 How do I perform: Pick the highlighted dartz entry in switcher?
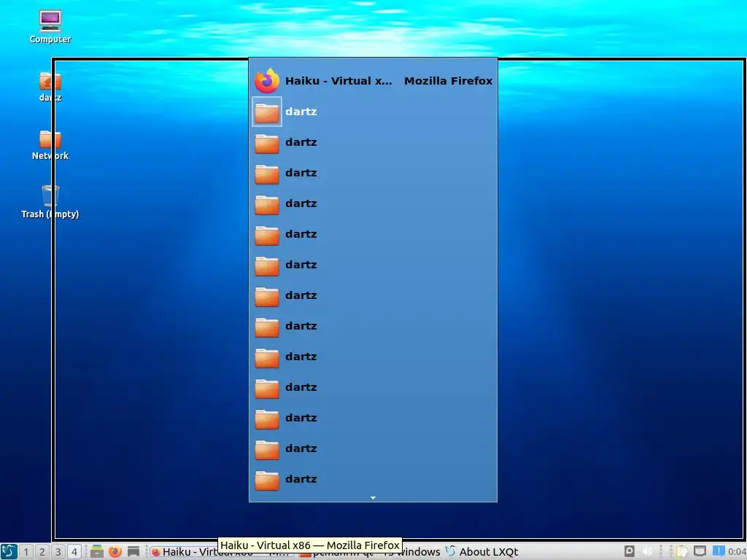pos(373,112)
